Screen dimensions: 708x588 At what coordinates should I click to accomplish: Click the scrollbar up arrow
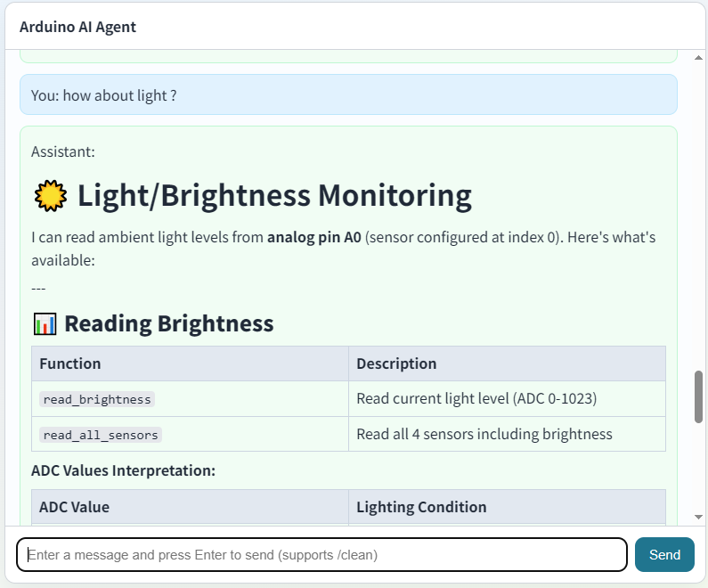(x=698, y=57)
